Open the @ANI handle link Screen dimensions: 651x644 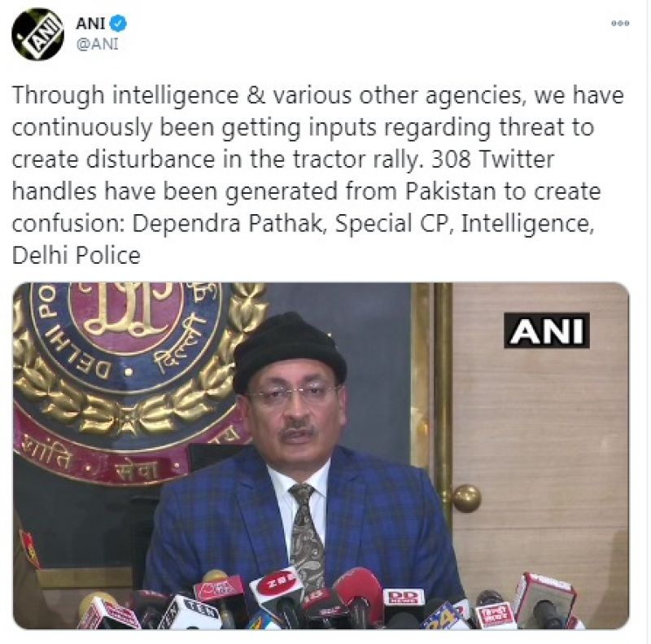pyautogui.click(x=97, y=44)
